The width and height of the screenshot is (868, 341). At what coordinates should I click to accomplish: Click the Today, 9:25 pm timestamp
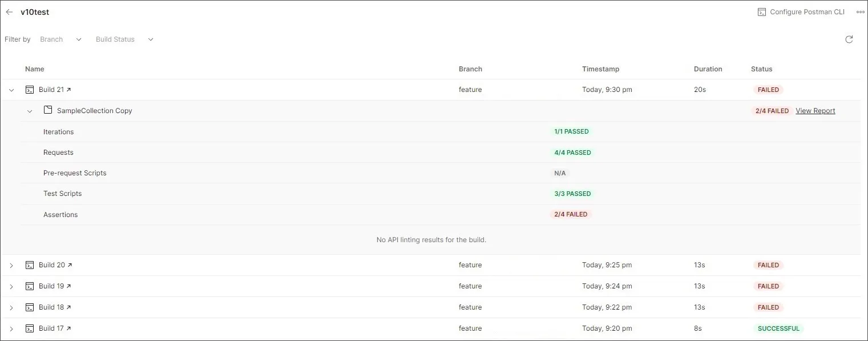click(607, 265)
